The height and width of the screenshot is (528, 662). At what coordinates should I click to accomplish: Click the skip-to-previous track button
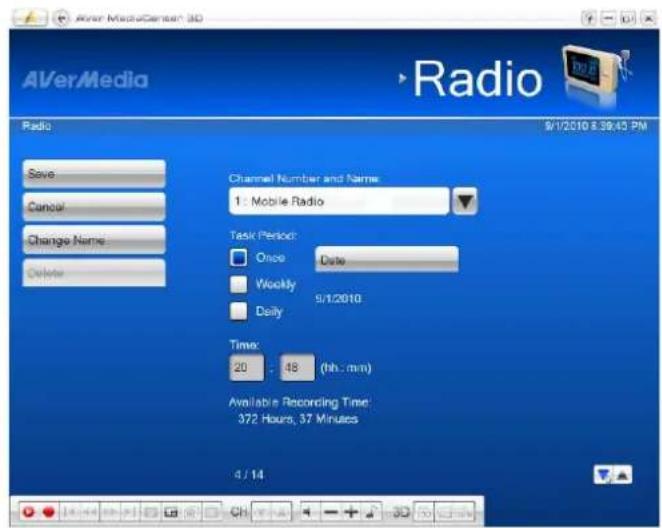[x=70, y=512]
